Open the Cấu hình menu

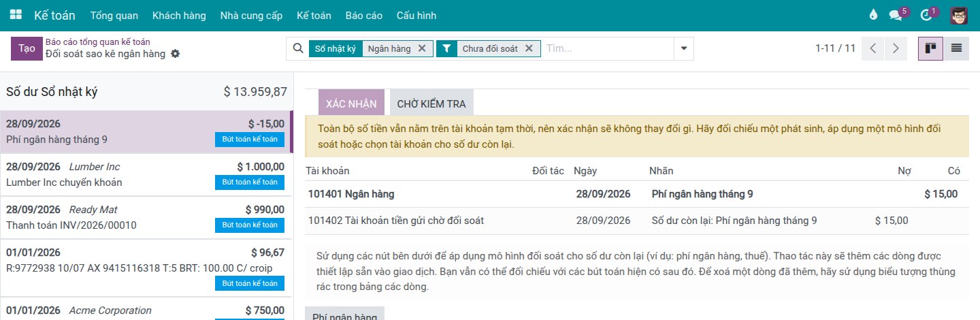416,15
